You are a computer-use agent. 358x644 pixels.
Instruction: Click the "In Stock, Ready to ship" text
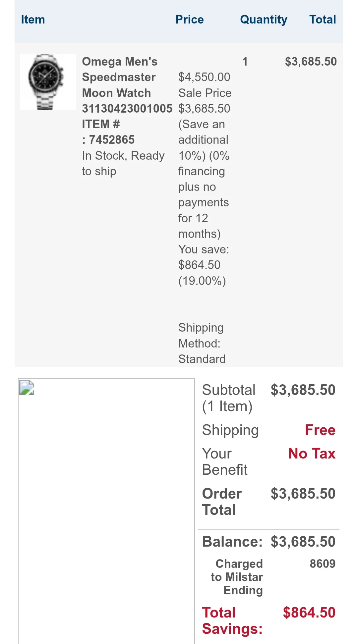tap(123, 163)
